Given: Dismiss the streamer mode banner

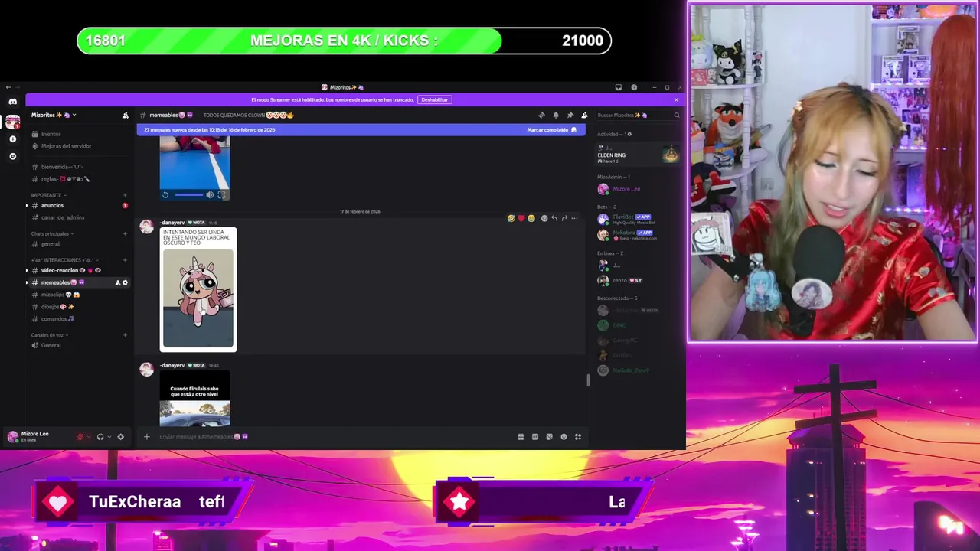Looking at the screenshot, I should (x=676, y=99).
